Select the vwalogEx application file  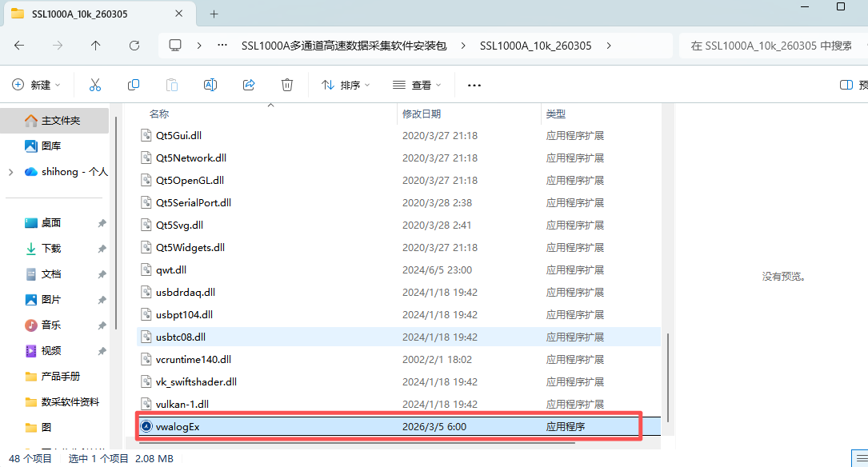tap(178, 427)
